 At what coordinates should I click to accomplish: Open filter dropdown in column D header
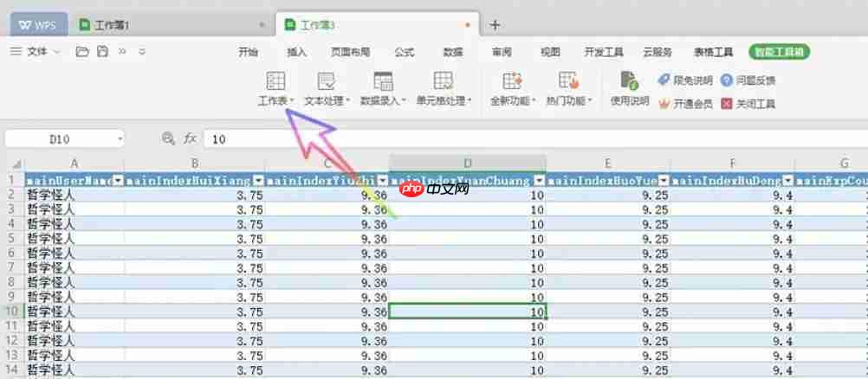click(x=539, y=180)
